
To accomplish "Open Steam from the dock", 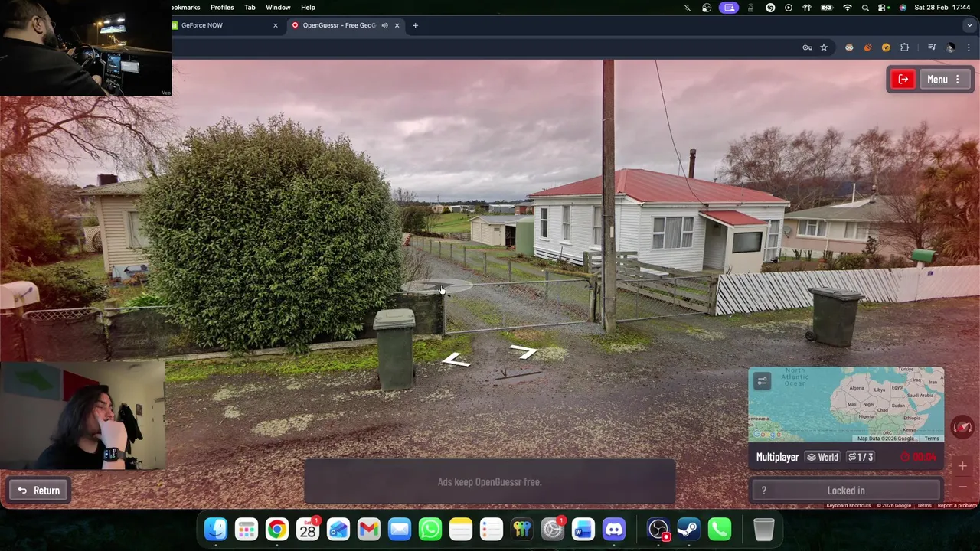I will click(688, 529).
